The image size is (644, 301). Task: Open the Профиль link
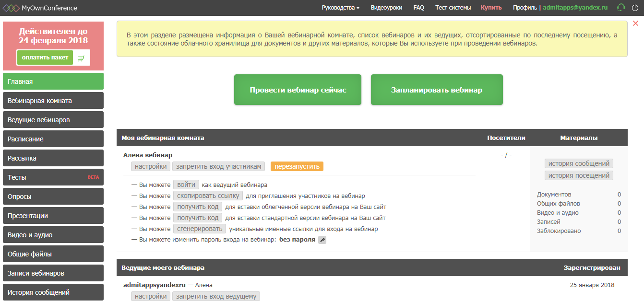[x=525, y=8]
